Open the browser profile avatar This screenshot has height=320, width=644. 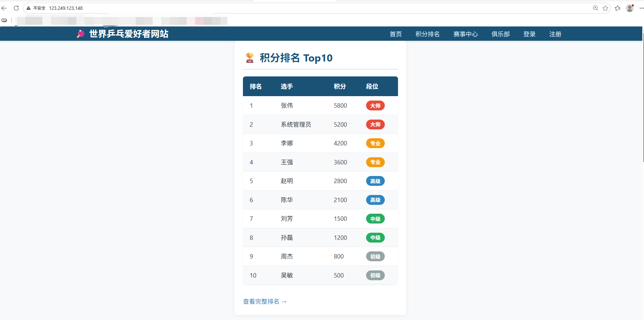[x=630, y=8]
